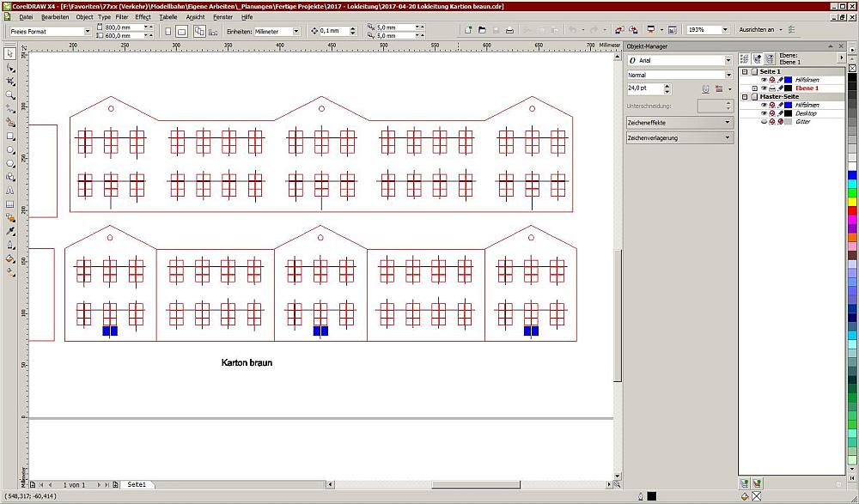The height and width of the screenshot is (504, 859).
Task: Collapse the Seite 1 tree node
Action: [745, 72]
